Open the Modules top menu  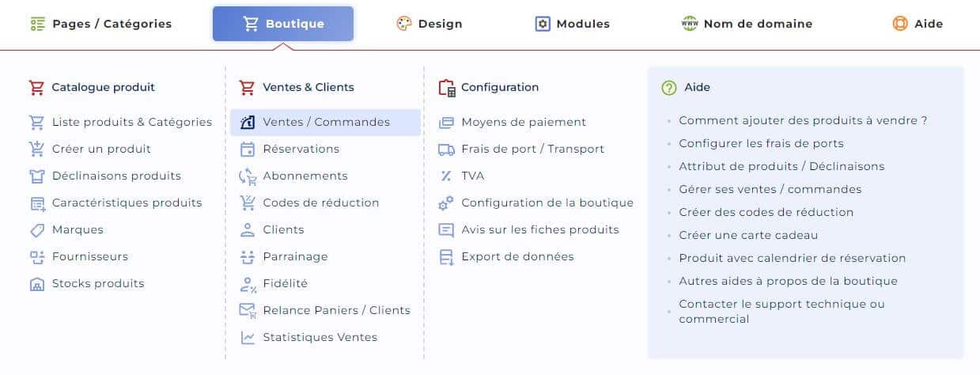pyautogui.click(x=572, y=24)
